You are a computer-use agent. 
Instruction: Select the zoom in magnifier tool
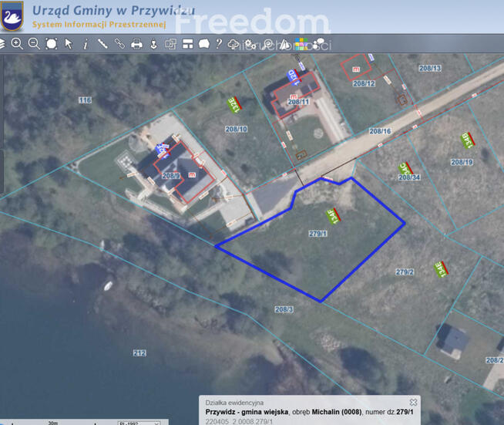(17, 44)
